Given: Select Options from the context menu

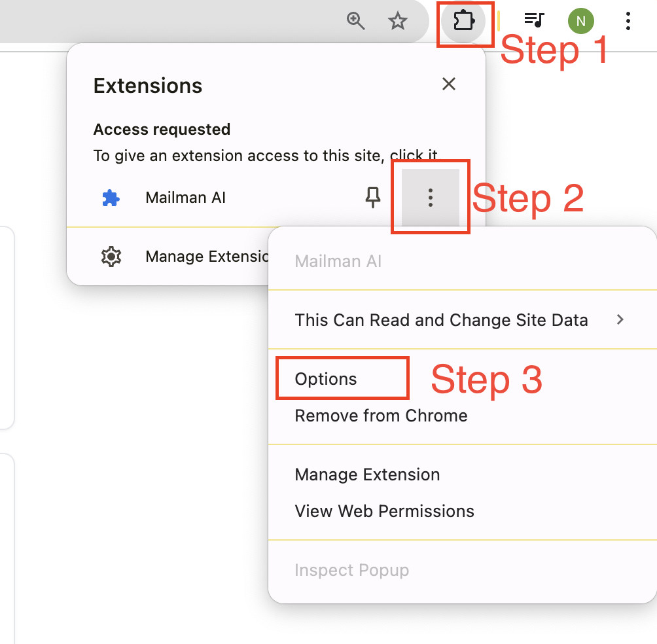Looking at the screenshot, I should point(327,378).
